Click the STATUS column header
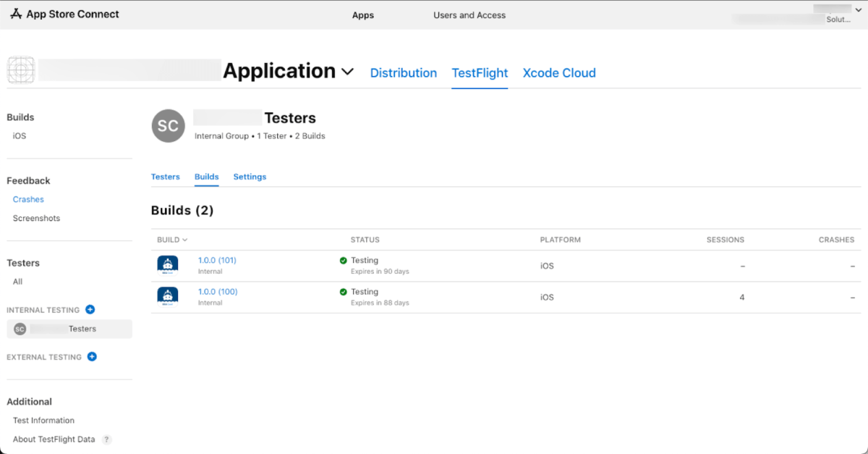Image resolution: width=868 pixels, height=454 pixels. tap(365, 240)
